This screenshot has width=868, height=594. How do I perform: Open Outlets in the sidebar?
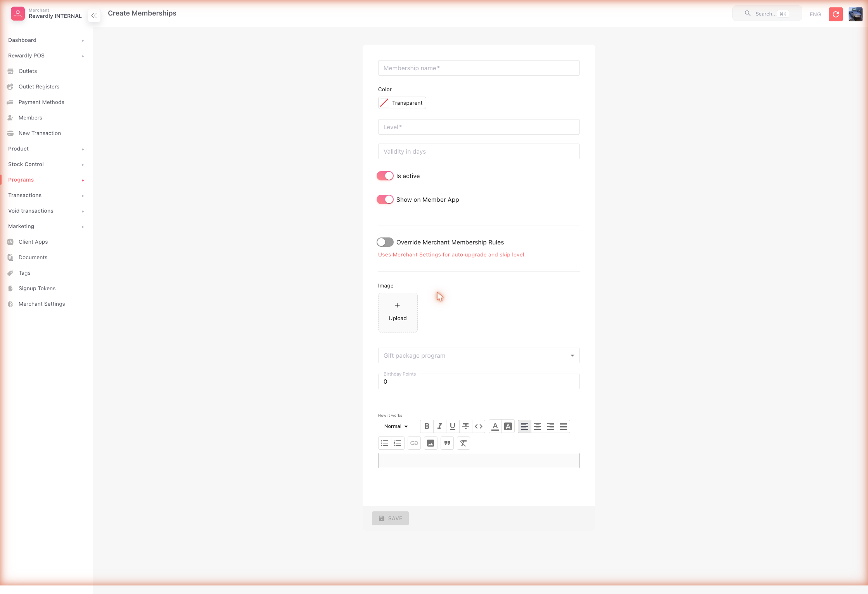(x=46, y=71)
